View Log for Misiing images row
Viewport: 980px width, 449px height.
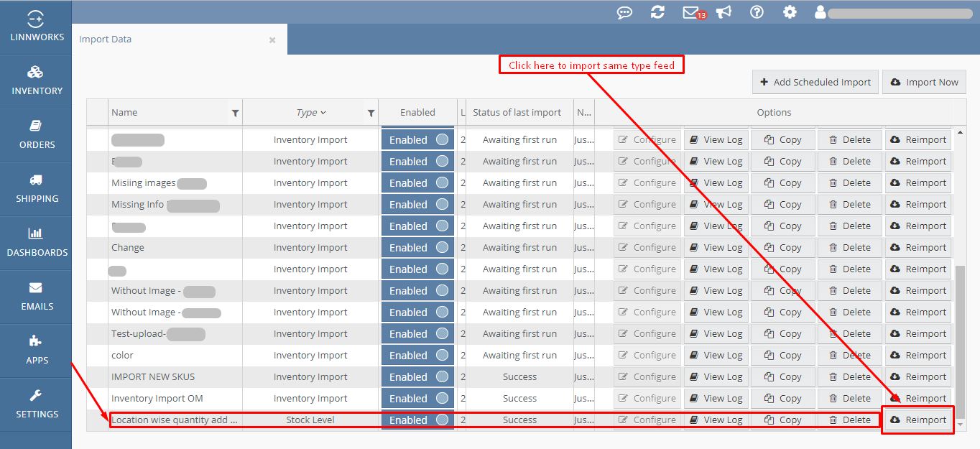point(716,183)
